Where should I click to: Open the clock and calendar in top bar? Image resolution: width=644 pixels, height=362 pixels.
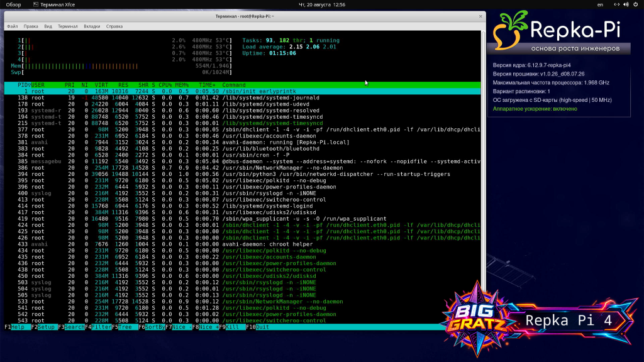point(321,4)
